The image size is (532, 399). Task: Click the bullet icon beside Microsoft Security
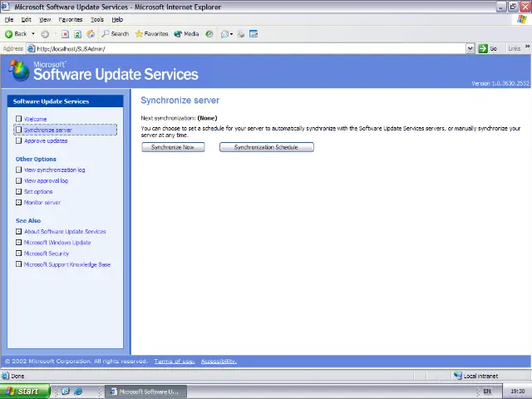click(x=18, y=253)
